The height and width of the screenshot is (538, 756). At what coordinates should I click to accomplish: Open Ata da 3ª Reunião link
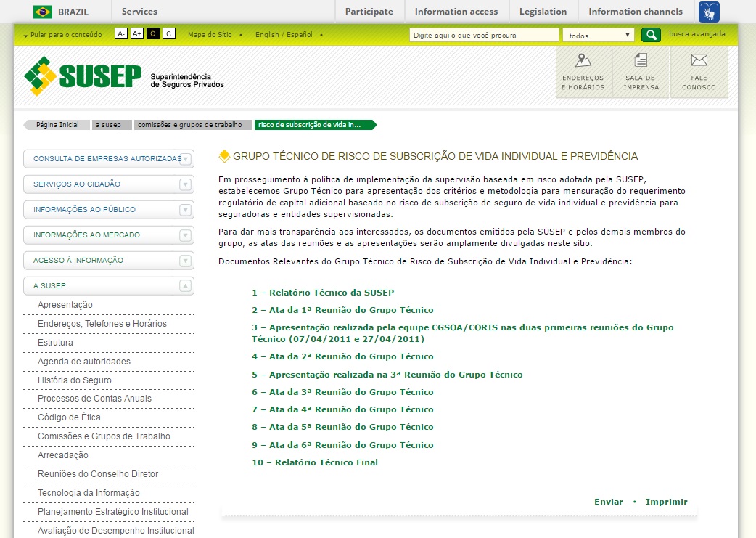click(342, 392)
